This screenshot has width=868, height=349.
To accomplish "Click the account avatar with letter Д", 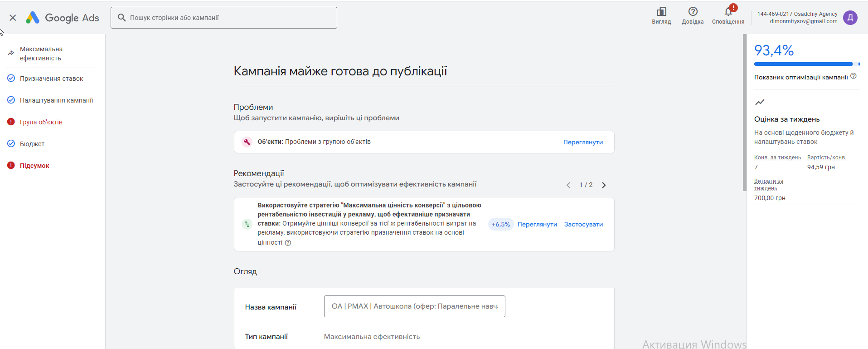I will pyautogui.click(x=850, y=18).
